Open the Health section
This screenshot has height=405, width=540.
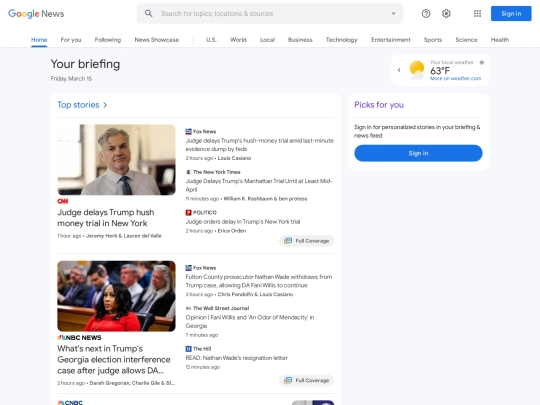click(x=500, y=40)
